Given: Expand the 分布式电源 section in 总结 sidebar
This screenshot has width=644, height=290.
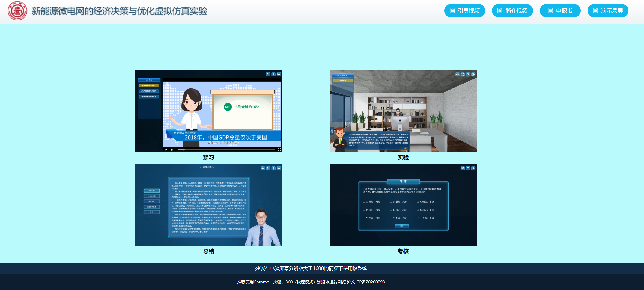Looking at the screenshot, I should [151, 196].
